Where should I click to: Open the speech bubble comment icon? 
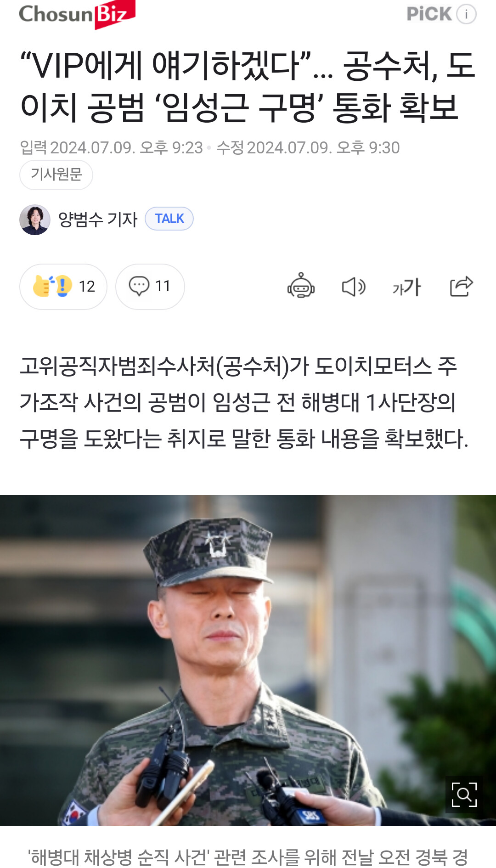point(139,286)
